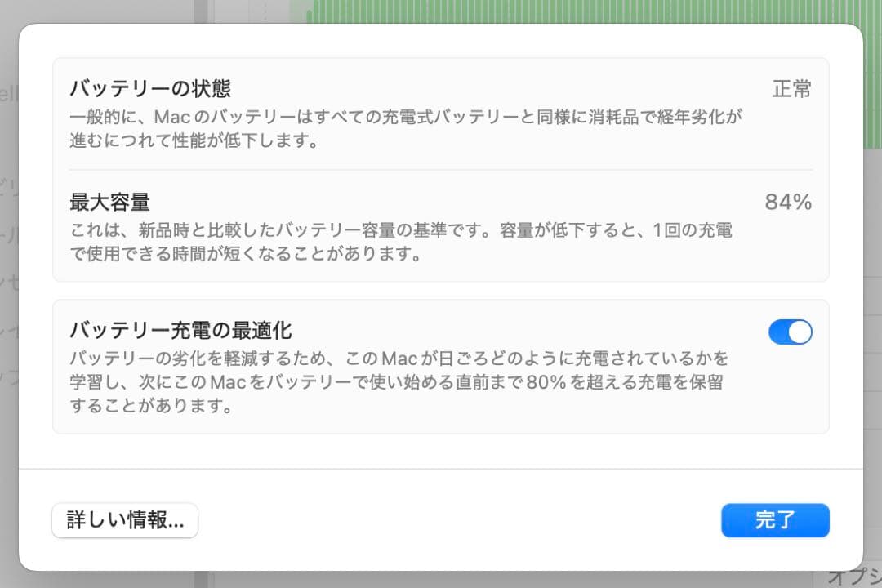Open 詳しい情報 for battery details

click(x=124, y=520)
